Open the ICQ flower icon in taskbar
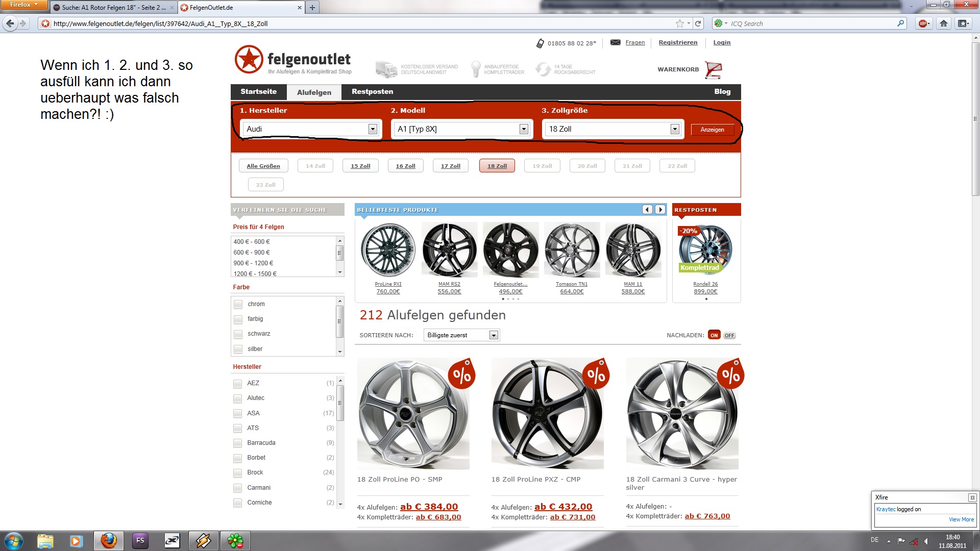The image size is (980, 551). click(x=235, y=541)
